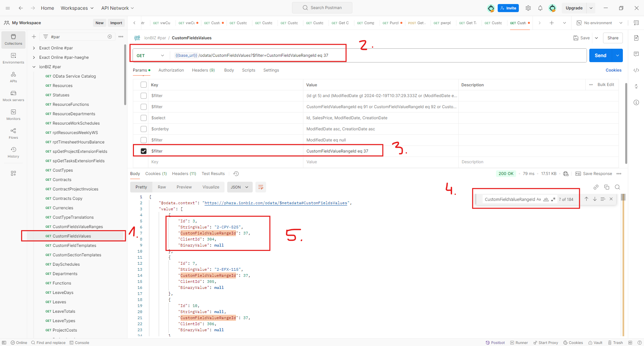The width and height of the screenshot is (644, 346).
Task: Switch to the Authorization tab
Action: pyautogui.click(x=171, y=70)
